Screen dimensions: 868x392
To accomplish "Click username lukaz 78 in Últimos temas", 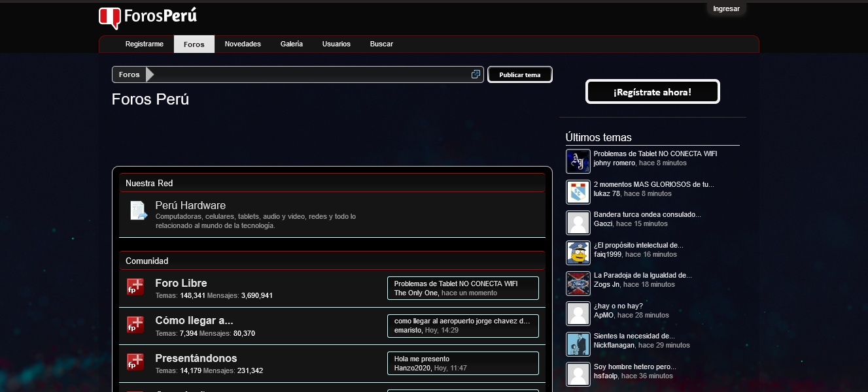I will pyautogui.click(x=607, y=193).
